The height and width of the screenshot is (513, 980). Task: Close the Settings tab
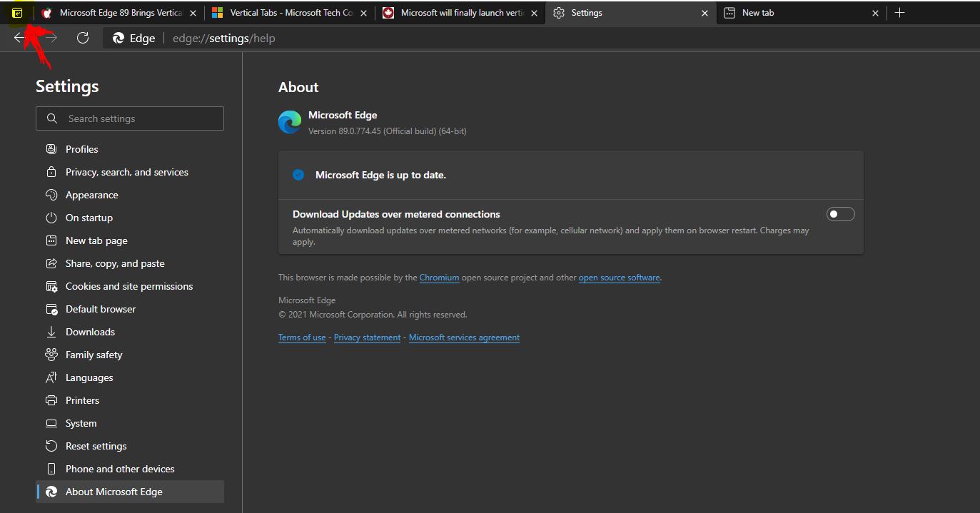point(705,13)
